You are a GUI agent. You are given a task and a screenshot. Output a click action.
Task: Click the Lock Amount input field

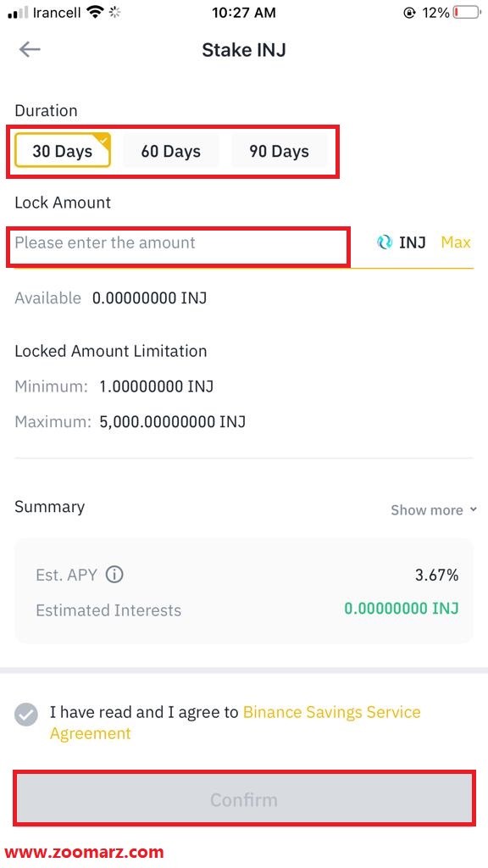(178, 242)
